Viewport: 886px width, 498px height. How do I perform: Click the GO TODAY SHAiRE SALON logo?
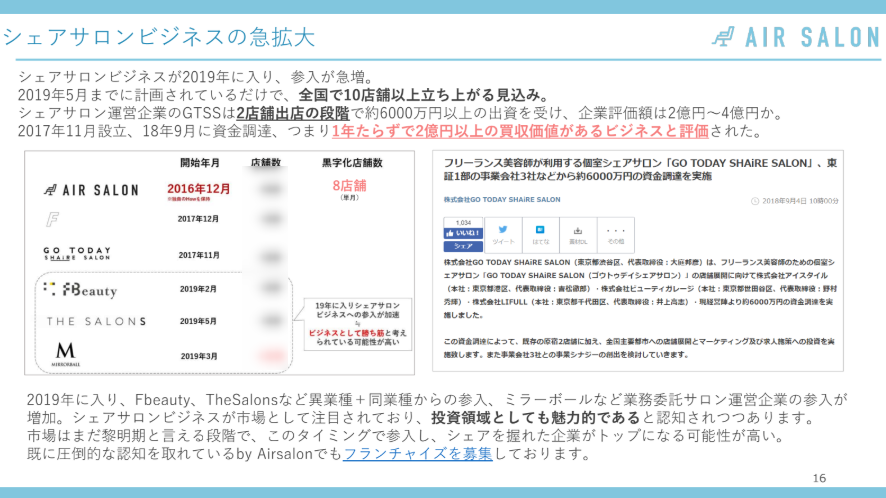[77, 253]
